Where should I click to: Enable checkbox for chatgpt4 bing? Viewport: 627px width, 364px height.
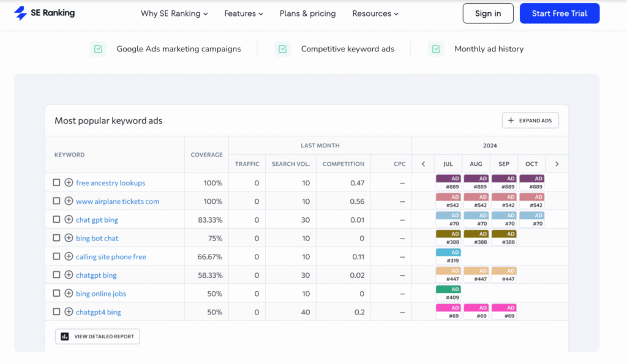[56, 311]
